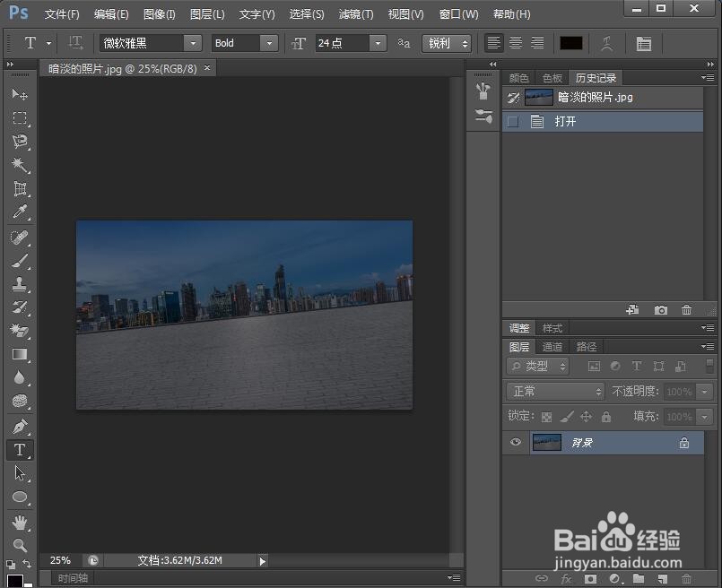Toggle lock all padlock icon
The image size is (722, 588).
606,417
